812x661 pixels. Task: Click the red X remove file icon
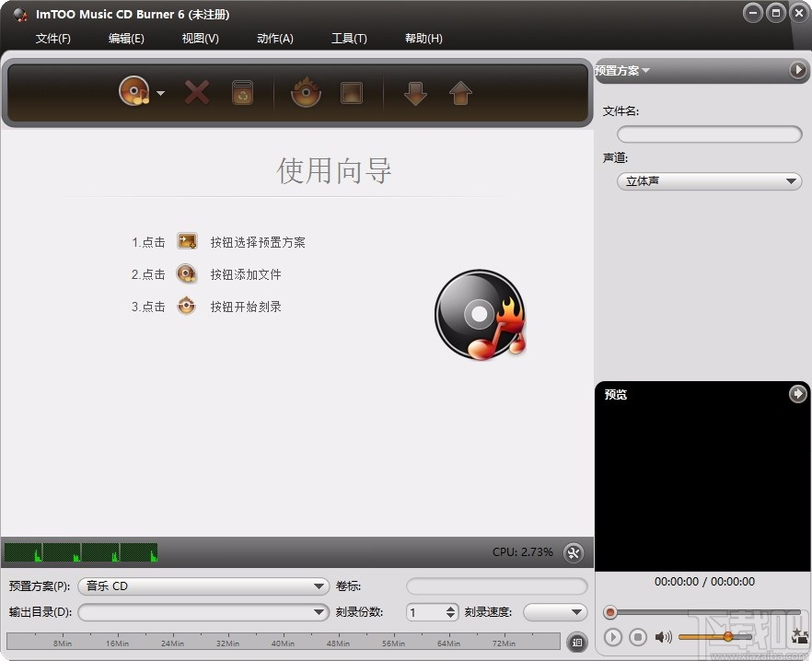tap(196, 92)
